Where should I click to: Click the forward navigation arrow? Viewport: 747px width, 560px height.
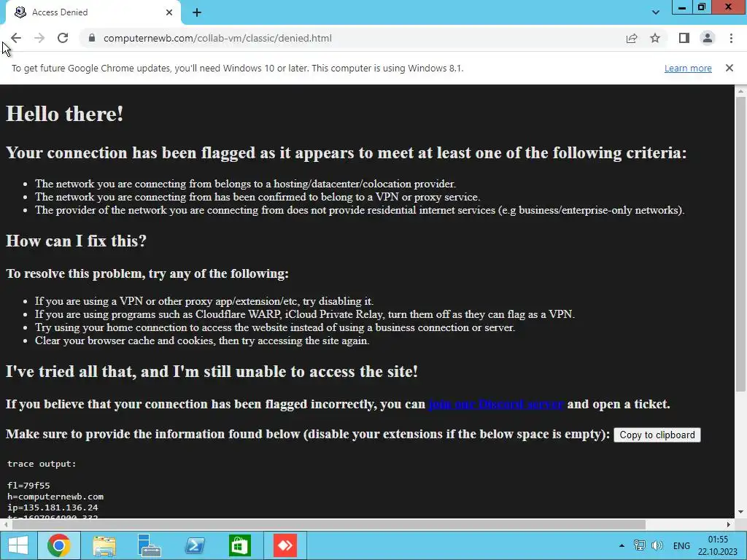[39, 38]
